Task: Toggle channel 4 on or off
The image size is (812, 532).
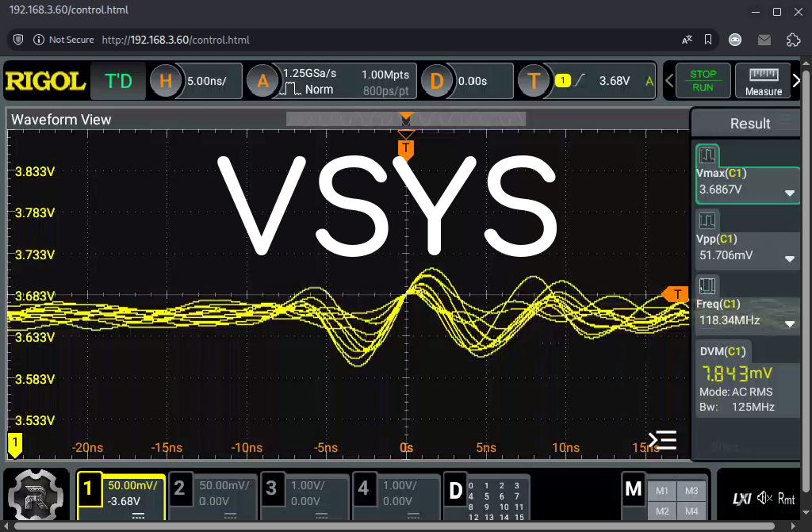Action: click(x=363, y=488)
